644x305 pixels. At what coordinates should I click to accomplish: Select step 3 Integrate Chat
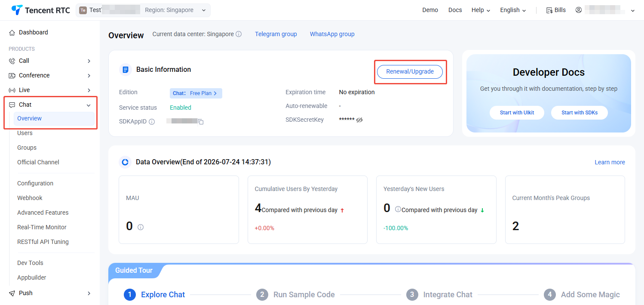coord(439,295)
